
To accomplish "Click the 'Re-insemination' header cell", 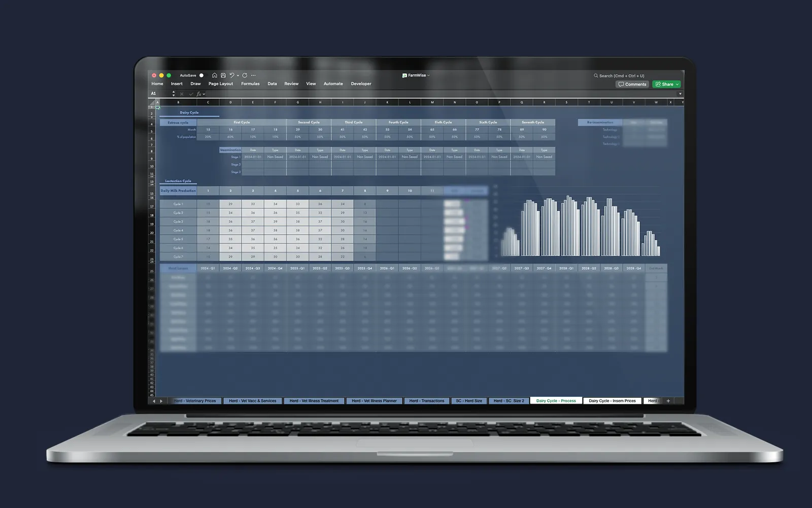I will (x=600, y=122).
